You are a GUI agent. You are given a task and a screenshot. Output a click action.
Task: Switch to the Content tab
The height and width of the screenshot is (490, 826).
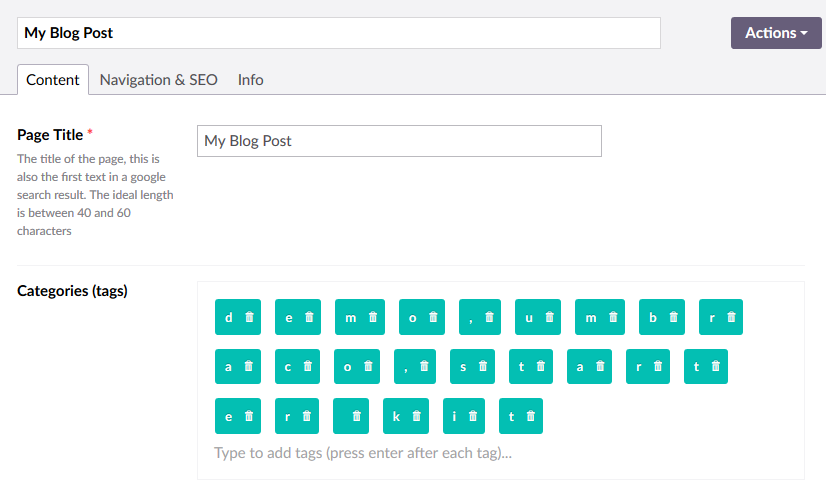53,80
